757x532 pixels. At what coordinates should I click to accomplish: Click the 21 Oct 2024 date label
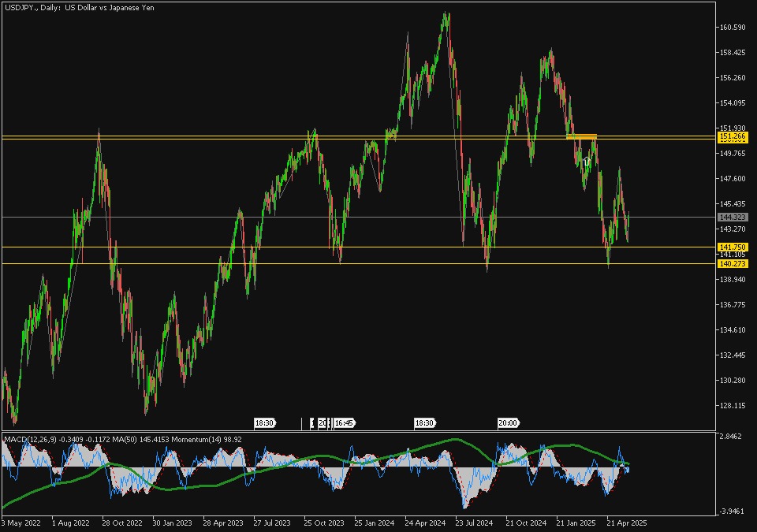point(526,523)
